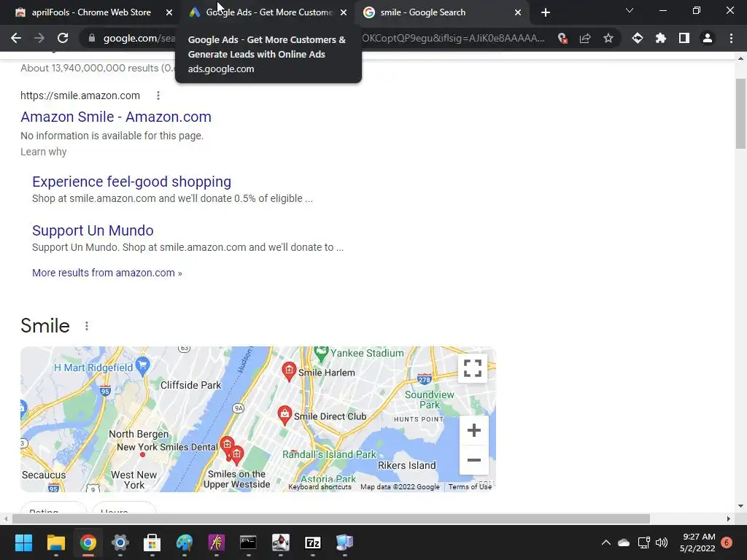Screen dimensions: 747x560
Task: Bookmark this page with the star icon
Action: tap(608, 38)
